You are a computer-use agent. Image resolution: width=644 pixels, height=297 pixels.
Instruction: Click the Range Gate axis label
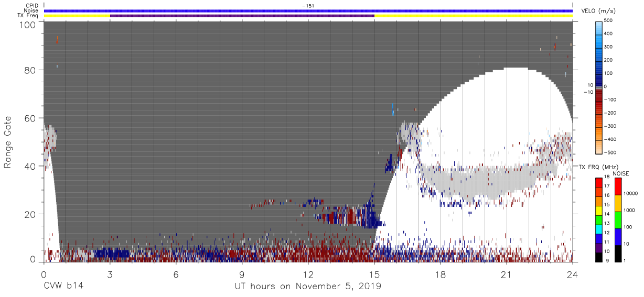pyautogui.click(x=8, y=142)
